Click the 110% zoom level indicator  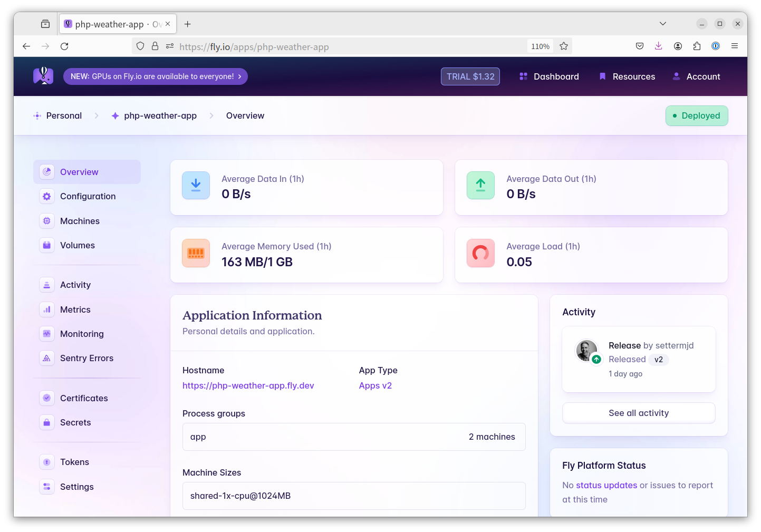[540, 46]
